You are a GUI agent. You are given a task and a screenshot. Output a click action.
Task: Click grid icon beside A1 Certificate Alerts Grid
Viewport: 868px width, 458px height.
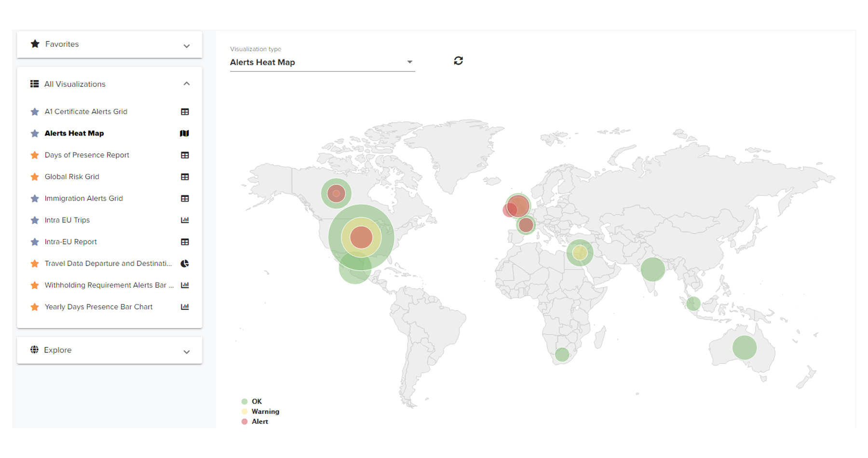(185, 112)
